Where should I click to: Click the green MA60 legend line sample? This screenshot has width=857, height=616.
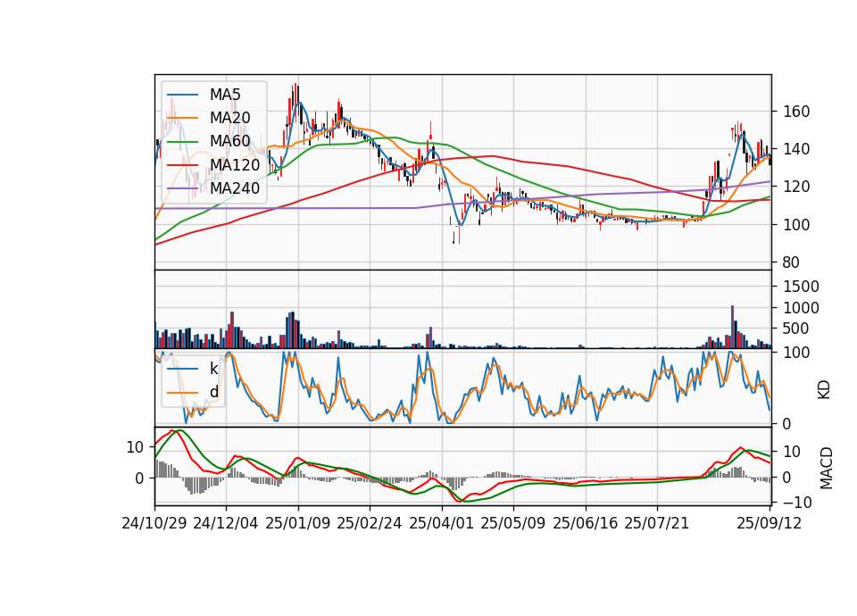[182, 142]
